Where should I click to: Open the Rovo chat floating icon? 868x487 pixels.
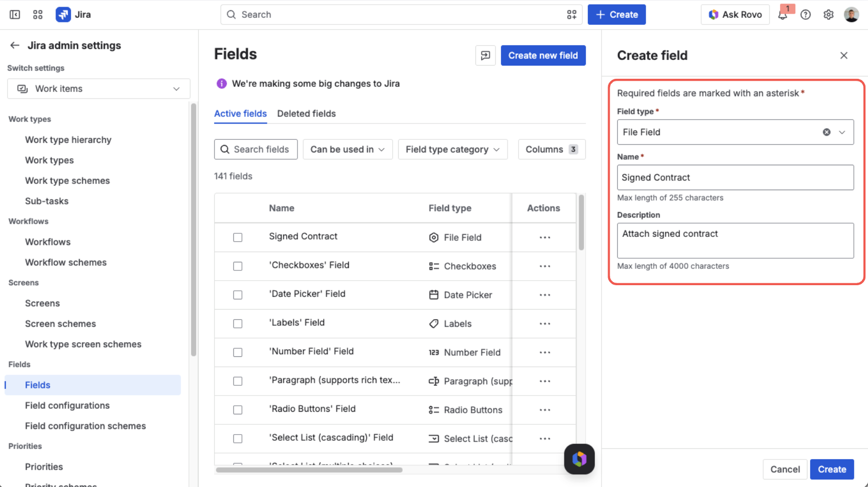[579, 459]
